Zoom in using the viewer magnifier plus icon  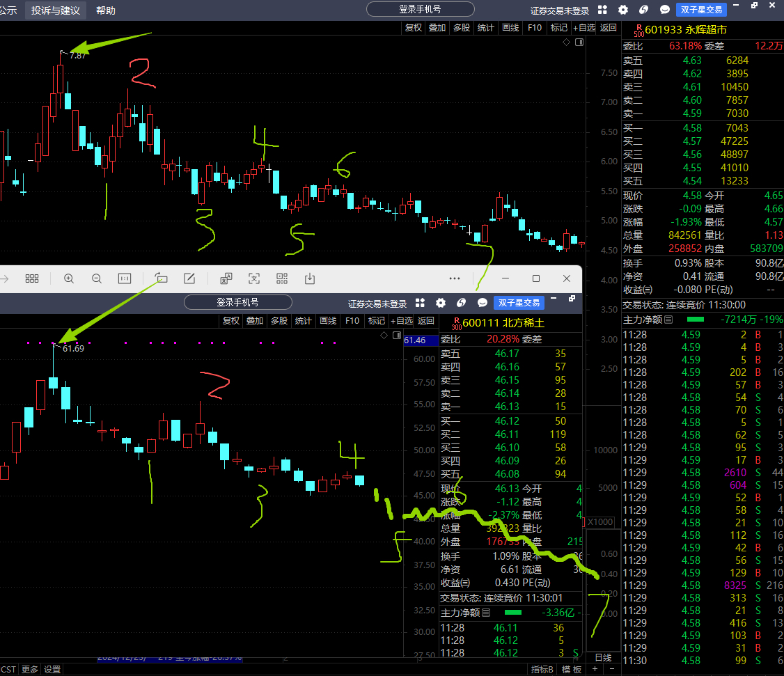tap(69, 278)
